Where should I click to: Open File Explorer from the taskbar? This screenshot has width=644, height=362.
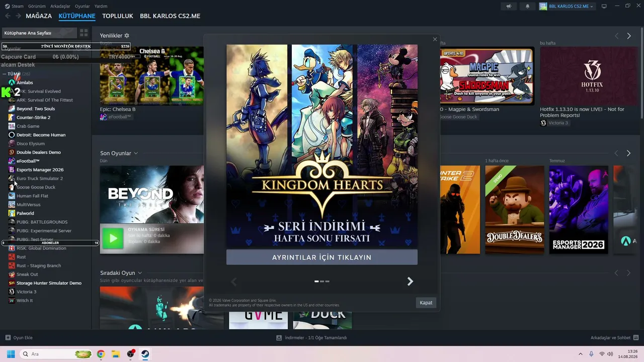[x=115, y=354]
